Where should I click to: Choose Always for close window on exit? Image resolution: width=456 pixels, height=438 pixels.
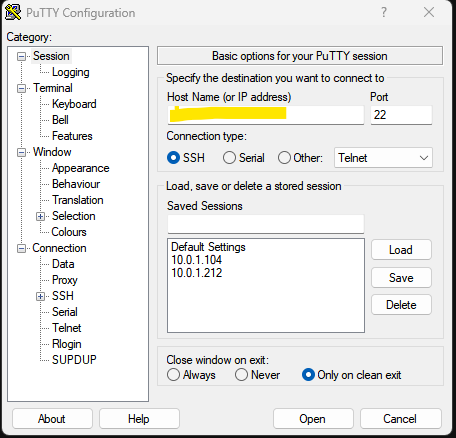(173, 375)
